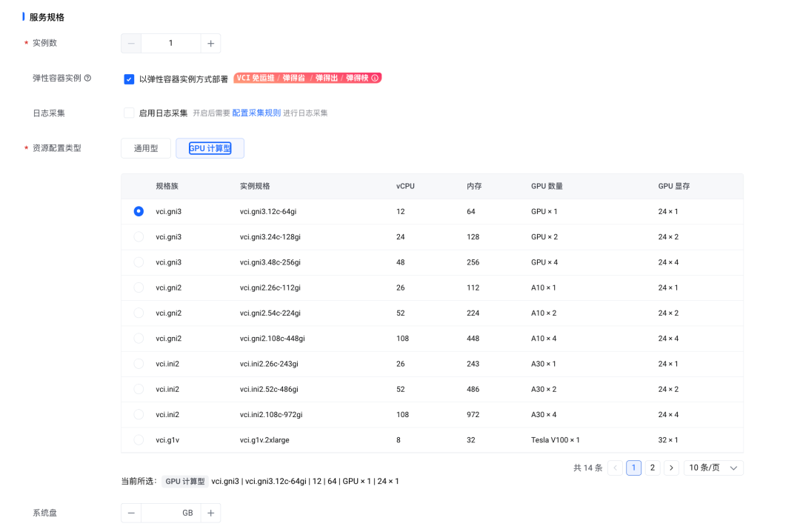Click the 系统盘 GB input field

[x=170, y=513]
